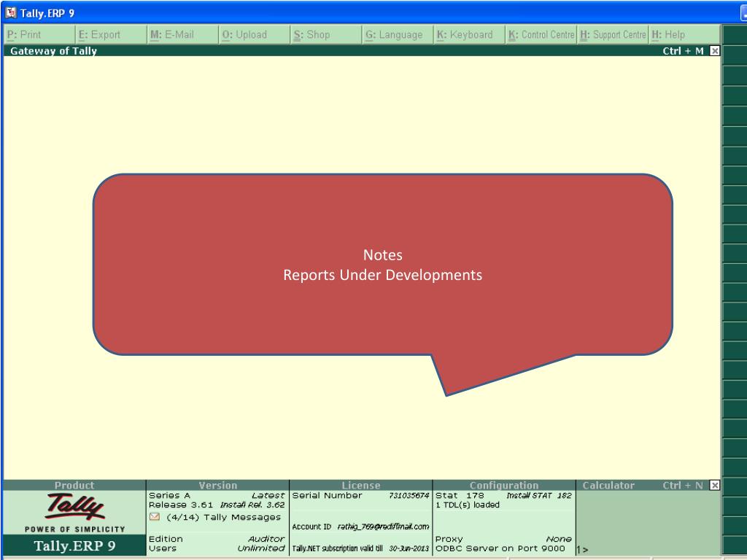Click the Serial Number value 731035674

coord(409,495)
